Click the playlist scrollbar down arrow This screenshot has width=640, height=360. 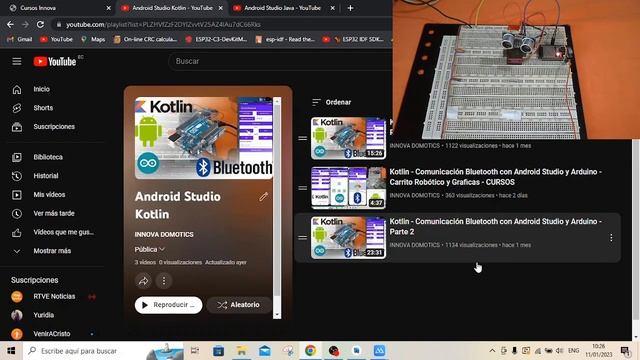(x=277, y=315)
